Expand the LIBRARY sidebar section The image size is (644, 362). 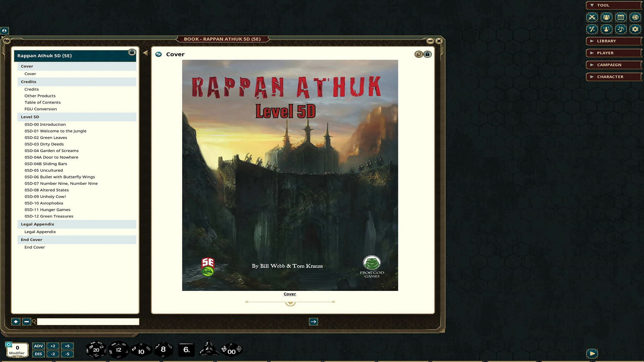[613, 41]
